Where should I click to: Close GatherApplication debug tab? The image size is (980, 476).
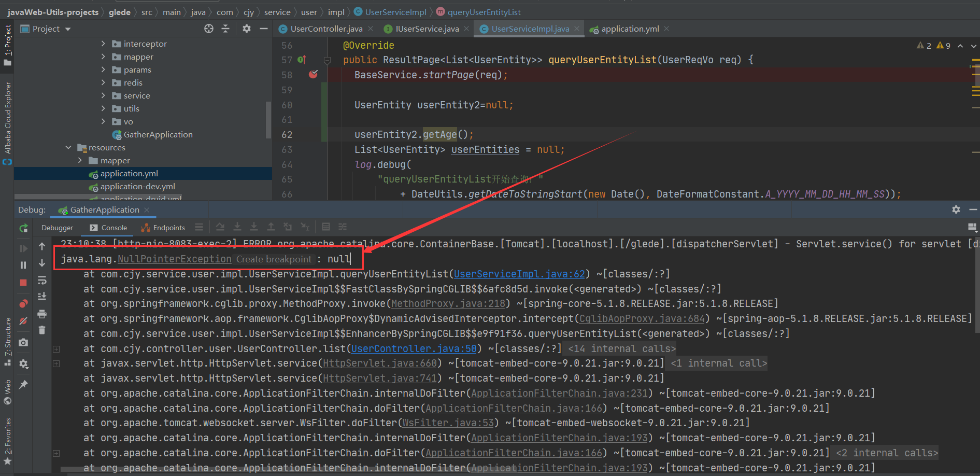click(x=147, y=210)
